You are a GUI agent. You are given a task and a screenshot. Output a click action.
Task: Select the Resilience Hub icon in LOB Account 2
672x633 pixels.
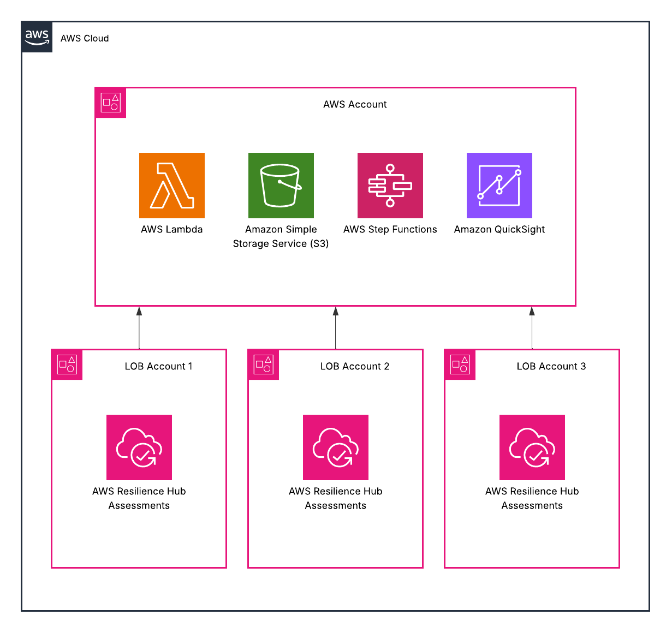click(x=335, y=447)
